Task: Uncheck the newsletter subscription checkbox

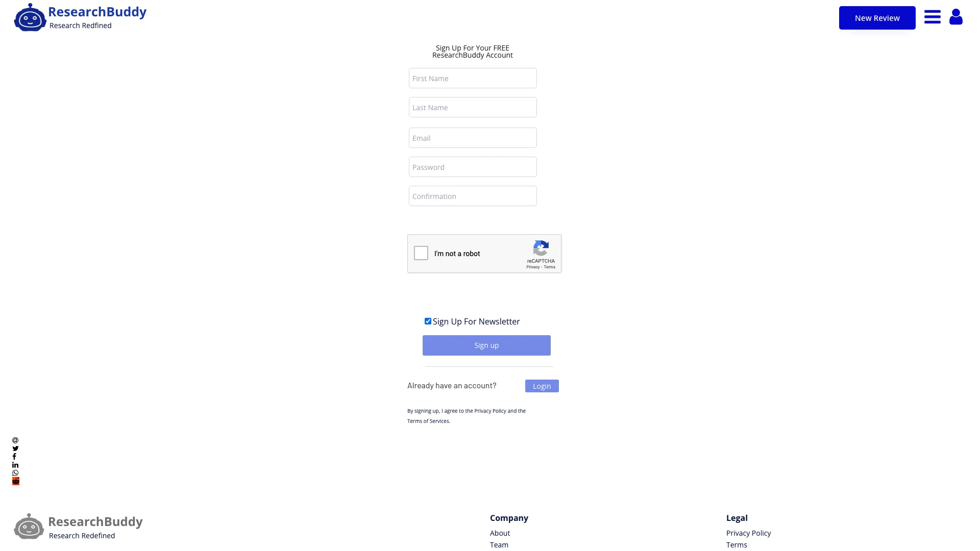Action: coord(427,321)
